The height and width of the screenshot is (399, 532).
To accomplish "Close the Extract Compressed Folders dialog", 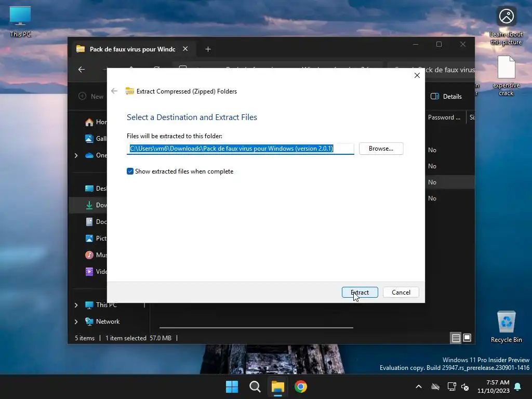I will click(417, 75).
